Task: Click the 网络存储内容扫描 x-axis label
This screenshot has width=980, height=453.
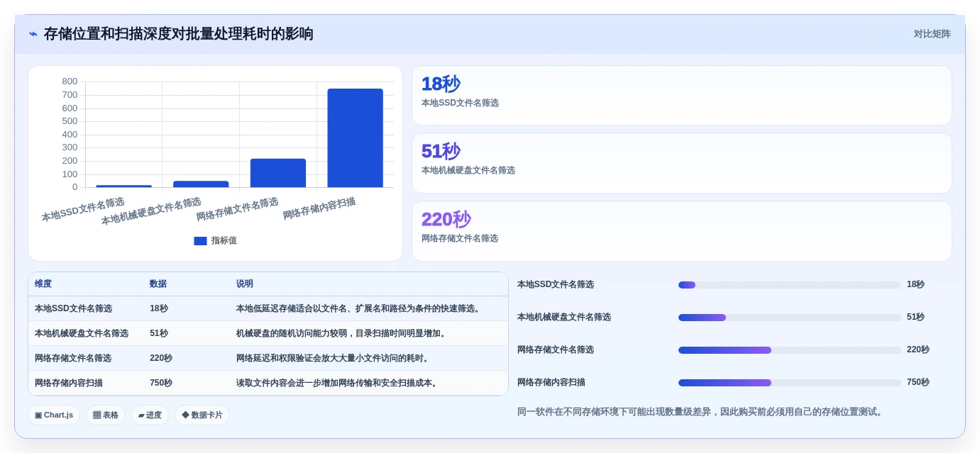Action: [x=319, y=209]
